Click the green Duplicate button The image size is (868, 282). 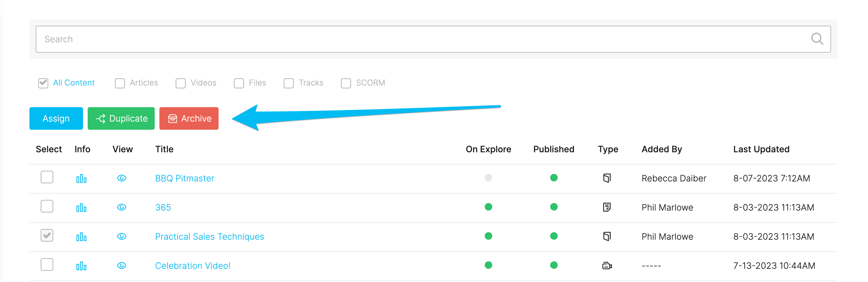(121, 118)
